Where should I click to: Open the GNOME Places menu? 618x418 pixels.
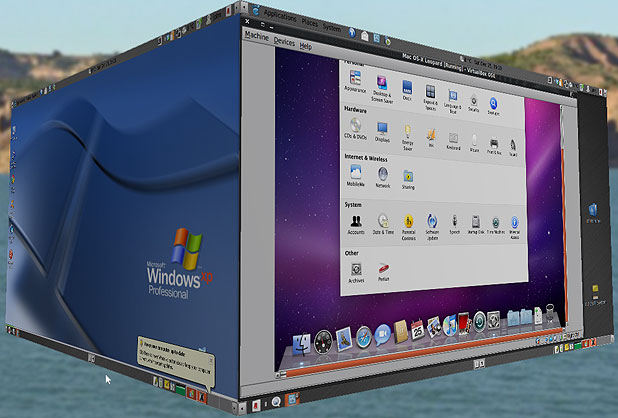309,22
